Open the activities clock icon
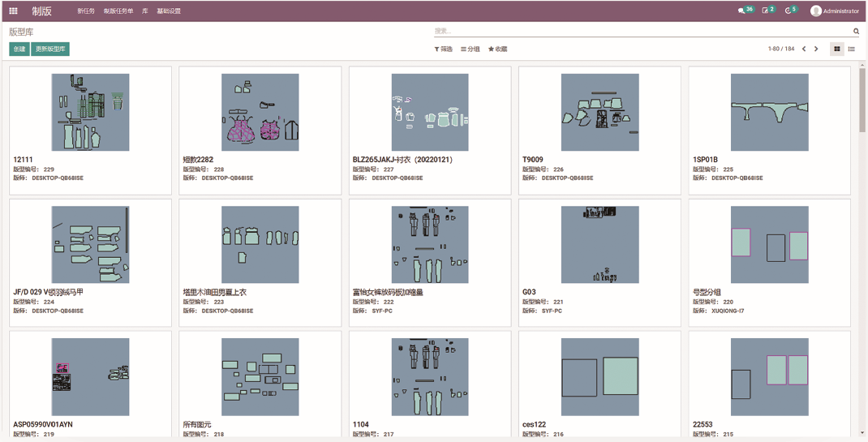The width and height of the screenshot is (868, 442). [788, 11]
